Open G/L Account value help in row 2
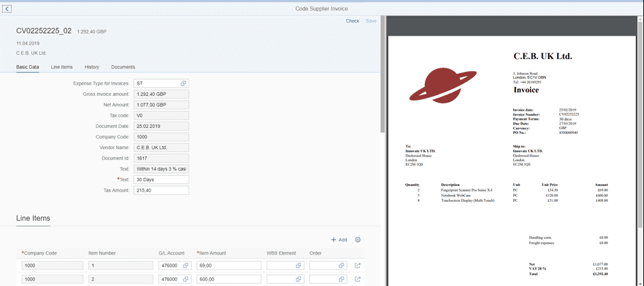 [x=185, y=279]
